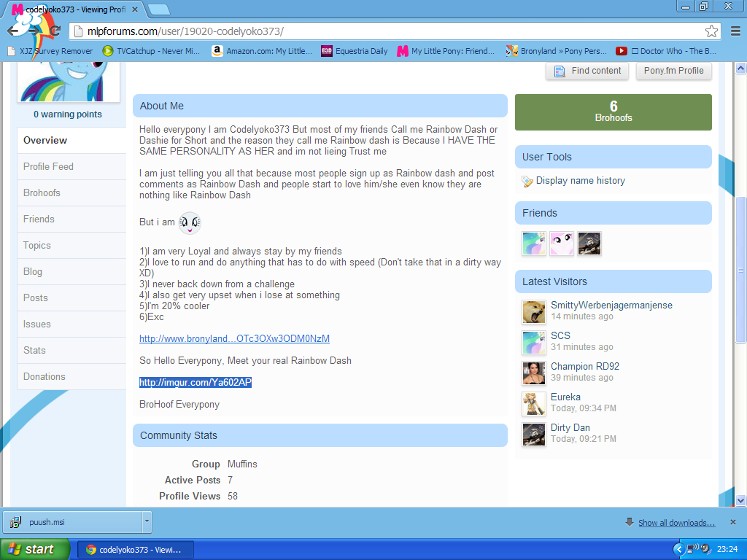This screenshot has height=560, width=747.
Task: Expand the puush.msi download options arrow
Action: pos(147,521)
